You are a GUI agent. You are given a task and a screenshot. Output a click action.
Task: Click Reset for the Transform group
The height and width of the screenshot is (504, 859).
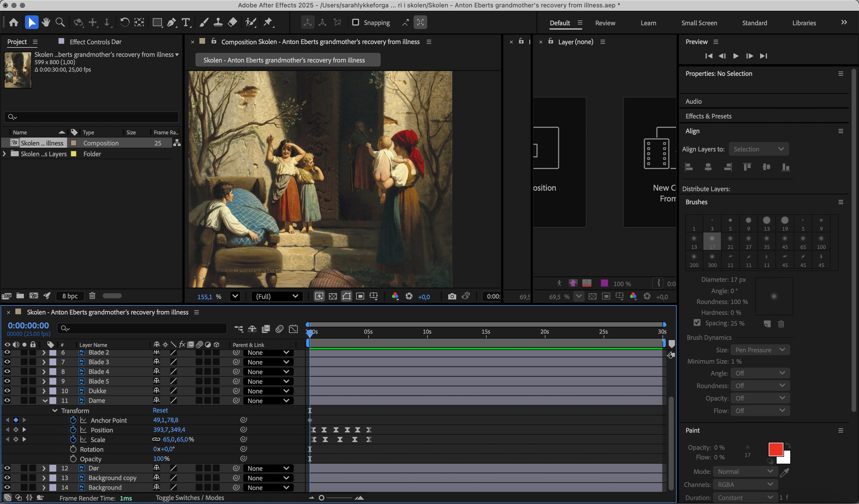click(160, 410)
